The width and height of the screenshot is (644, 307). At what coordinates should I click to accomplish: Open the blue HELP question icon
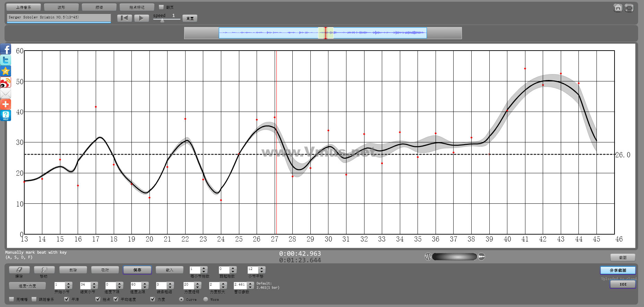pyautogui.click(x=6, y=115)
